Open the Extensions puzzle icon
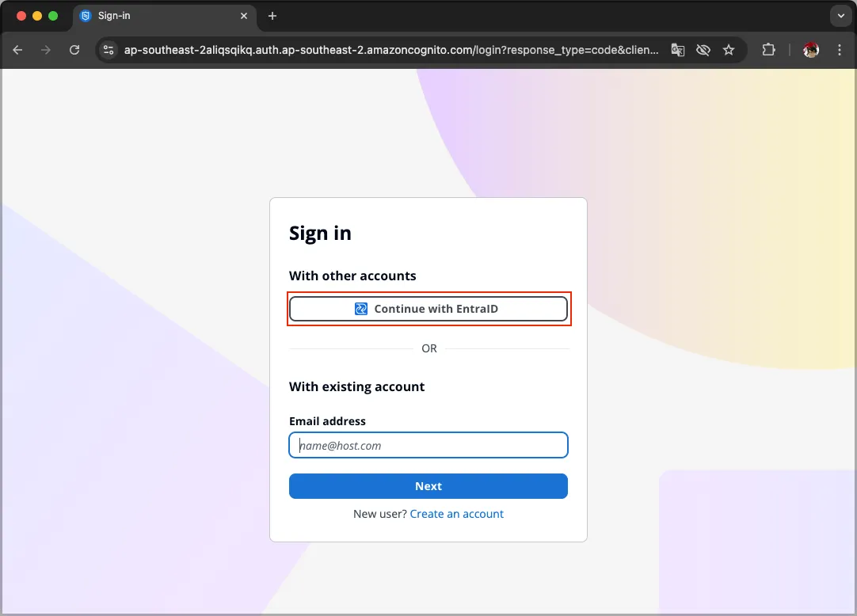This screenshot has height=616, width=857. coord(768,50)
